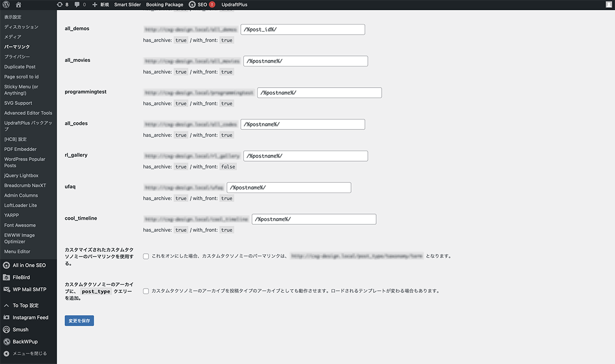615x364 pixels.
Task: Enable customized custom taxonomy permalinks checkbox
Action: (146, 256)
